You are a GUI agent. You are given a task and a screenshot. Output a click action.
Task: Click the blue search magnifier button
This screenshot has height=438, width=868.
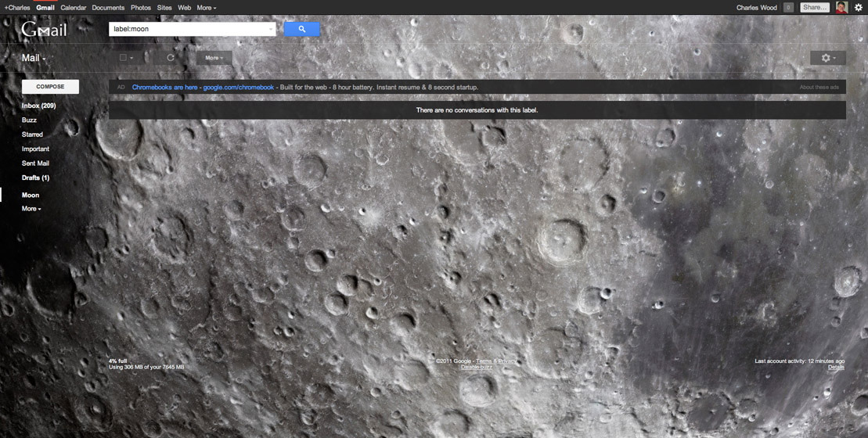coord(301,29)
